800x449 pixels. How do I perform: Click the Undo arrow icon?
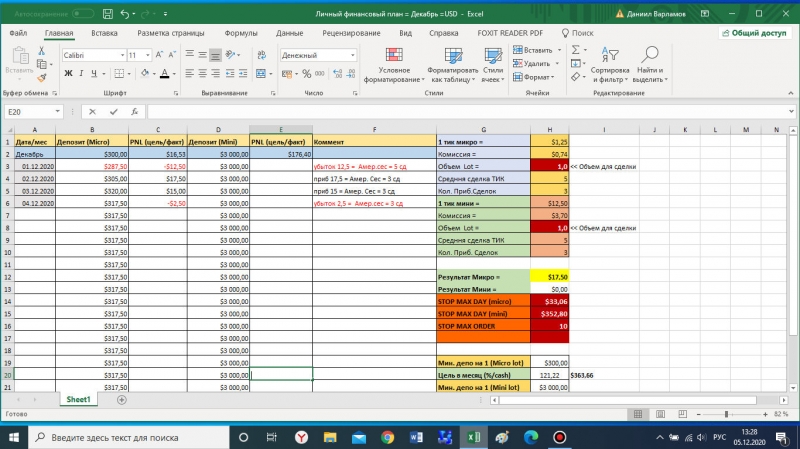click(x=124, y=14)
